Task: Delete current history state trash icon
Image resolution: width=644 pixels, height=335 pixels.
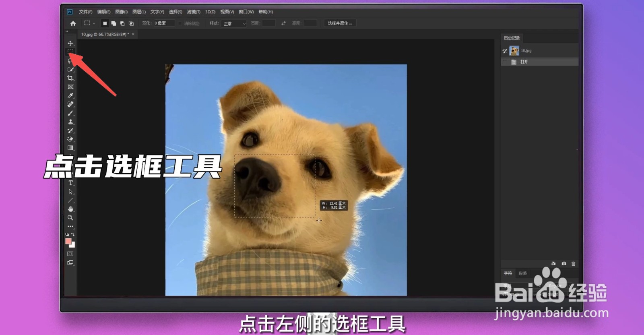Action: point(574,264)
